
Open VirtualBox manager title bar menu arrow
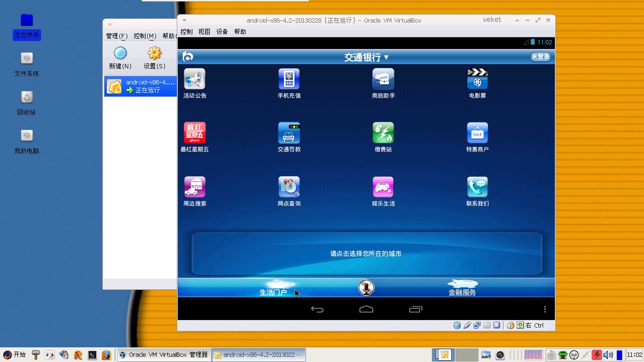point(110,25)
